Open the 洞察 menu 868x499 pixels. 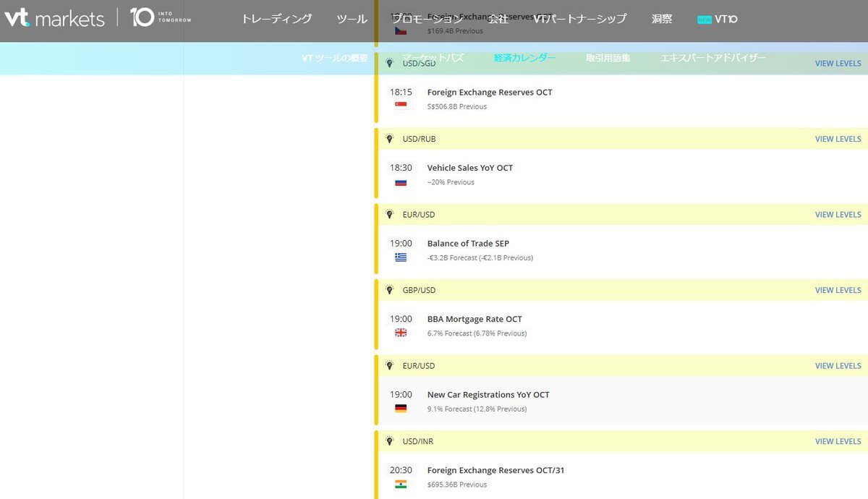tap(662, 20)
